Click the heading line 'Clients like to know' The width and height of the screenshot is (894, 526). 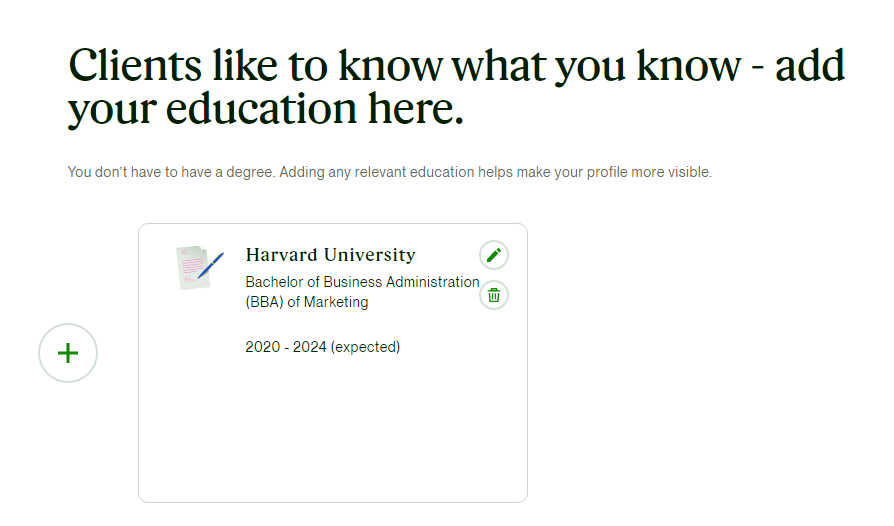(x=255, y=66)
